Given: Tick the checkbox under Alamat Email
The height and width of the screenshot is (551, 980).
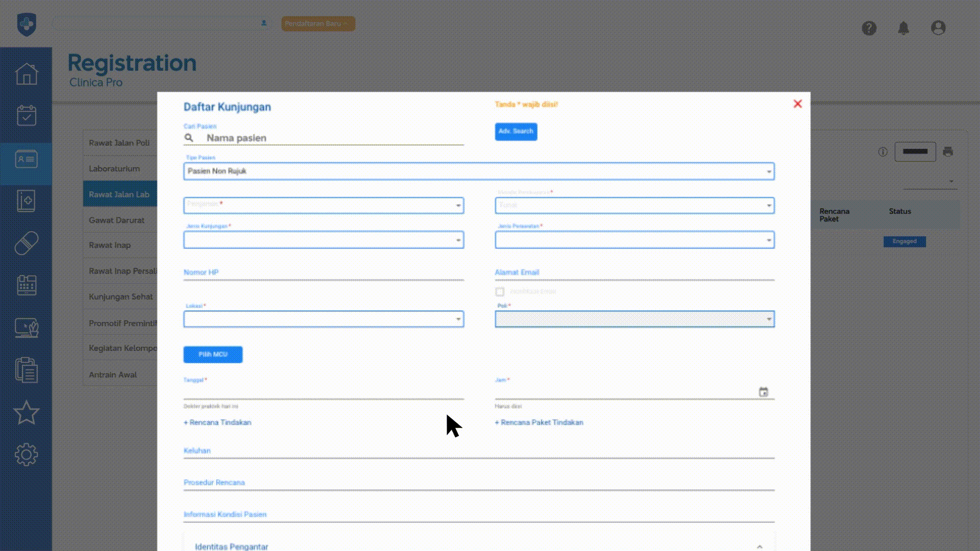Looking at the screenshot, I should click(x=500, y=292).
